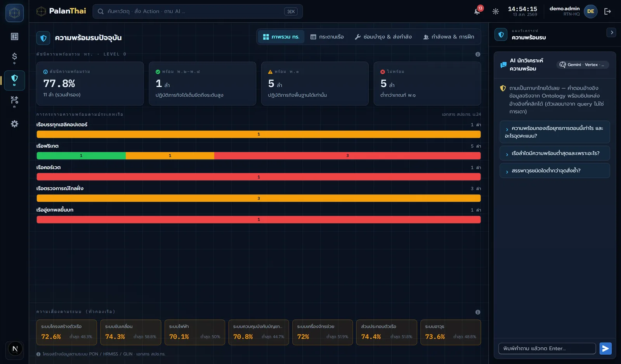The image size is (621, 364).
Task: Open the Gemini · Vertex model selector
Action: [583, 65]
